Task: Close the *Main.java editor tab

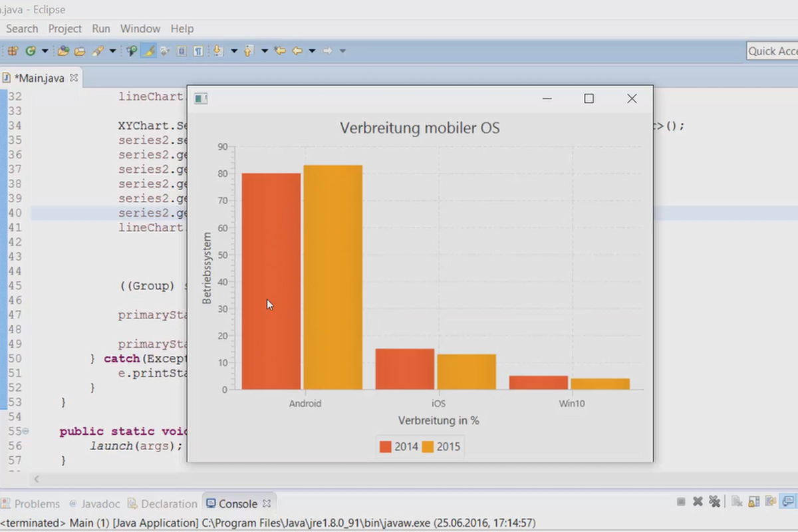Action: [74, 78]
